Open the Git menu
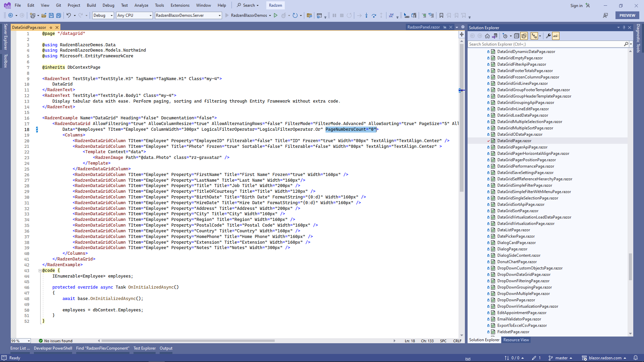 click(x=58, y=5)
